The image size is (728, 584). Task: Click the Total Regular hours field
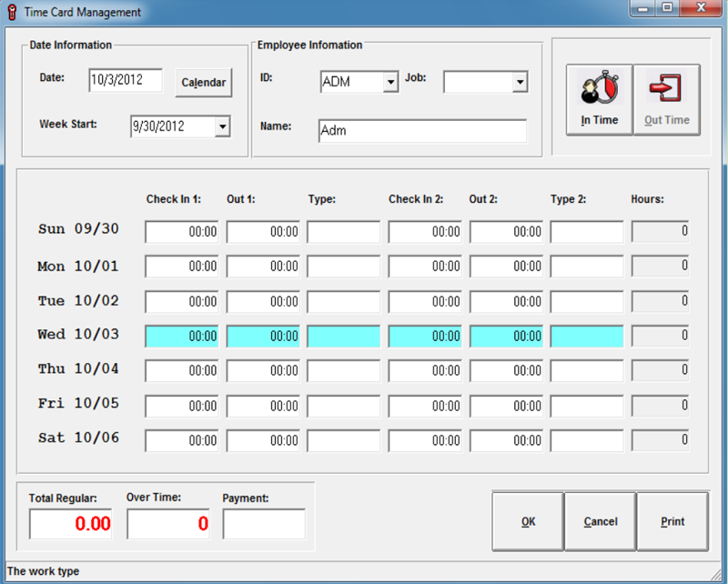[71, 524]
